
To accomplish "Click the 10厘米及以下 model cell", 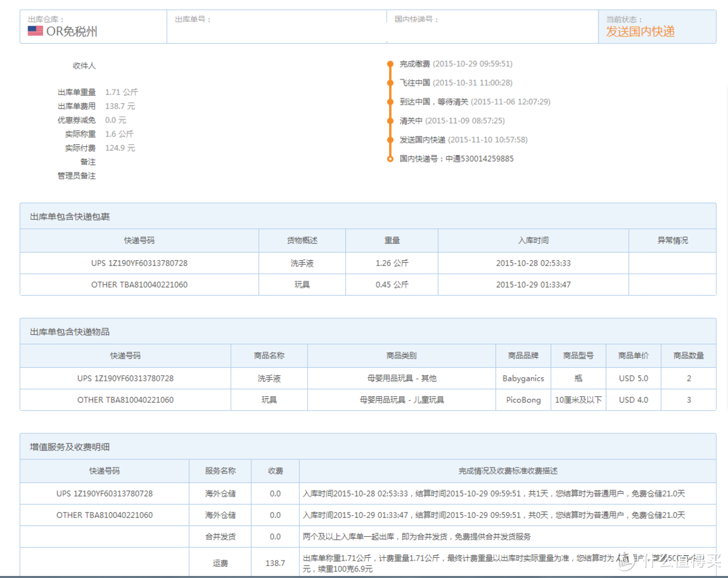I will (578, 400).
